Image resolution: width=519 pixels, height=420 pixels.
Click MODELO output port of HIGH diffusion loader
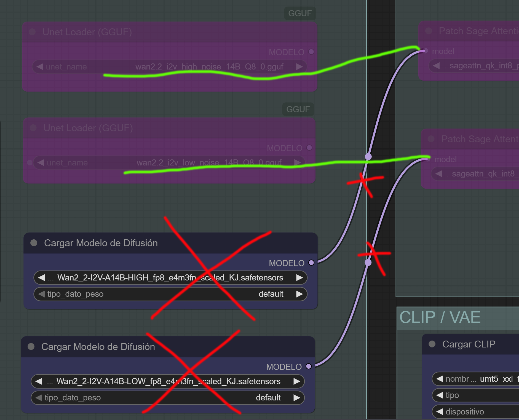tap(311, 263)
